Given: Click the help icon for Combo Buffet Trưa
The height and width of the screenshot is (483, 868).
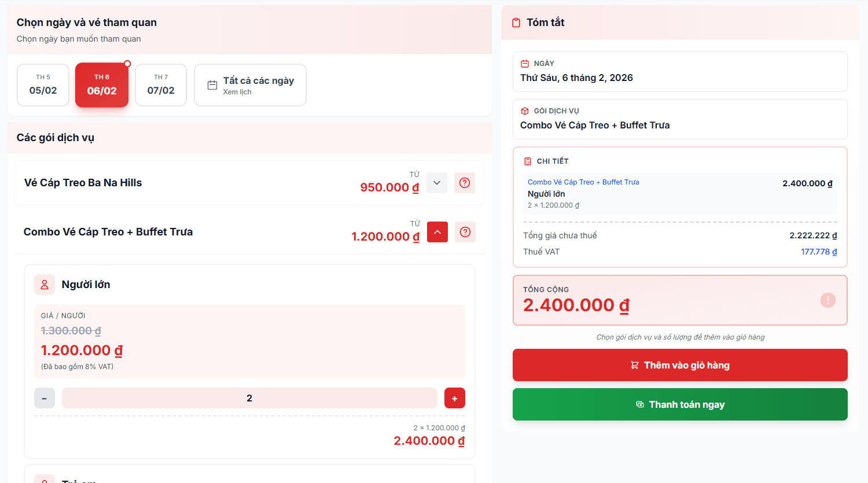Looking at the screenshot, I should click(x=465, y=232).
